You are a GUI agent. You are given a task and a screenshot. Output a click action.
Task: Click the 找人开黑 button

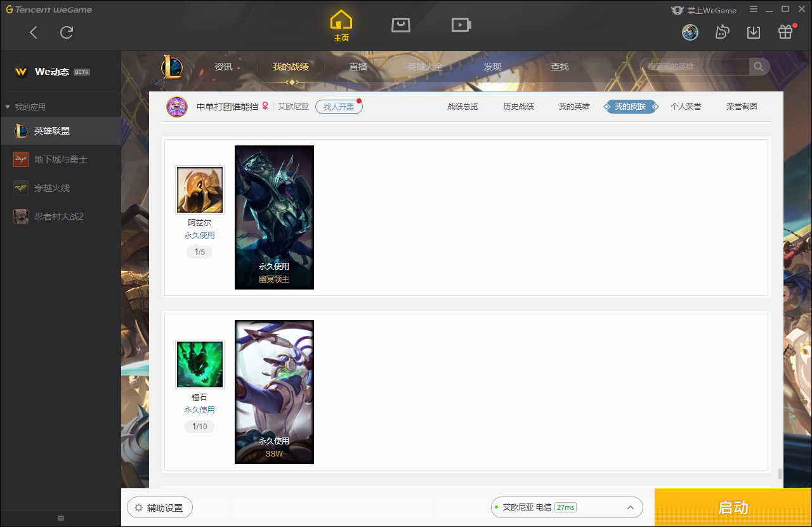339,107
